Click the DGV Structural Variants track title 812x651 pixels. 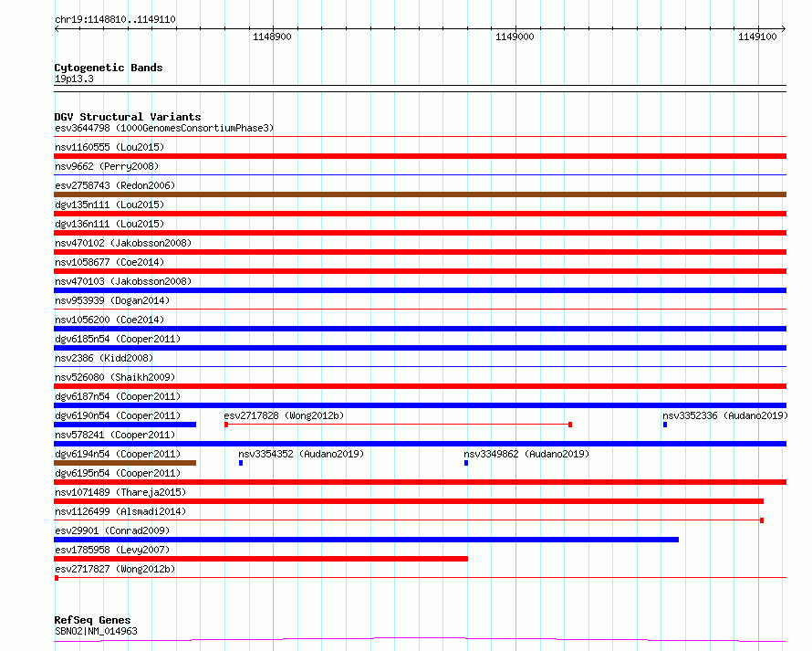(x=128, y=117)
